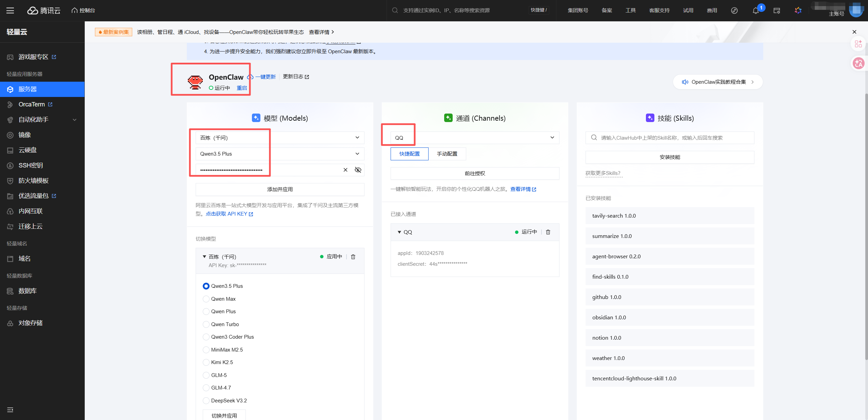Open the Tencent Cloud logo home
Viewport: 868px width, 420px height.
pos(44,11)
